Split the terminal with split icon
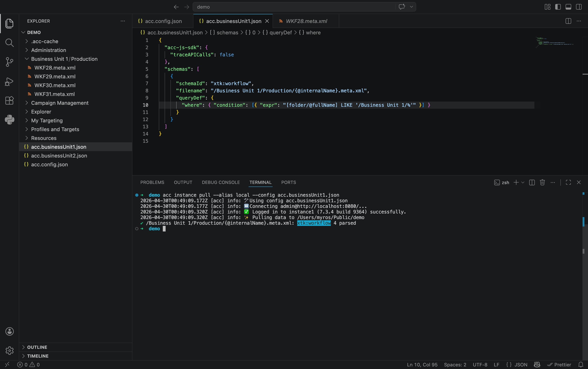The height and width of the screenshot is (369, 588). click(532, 182)
